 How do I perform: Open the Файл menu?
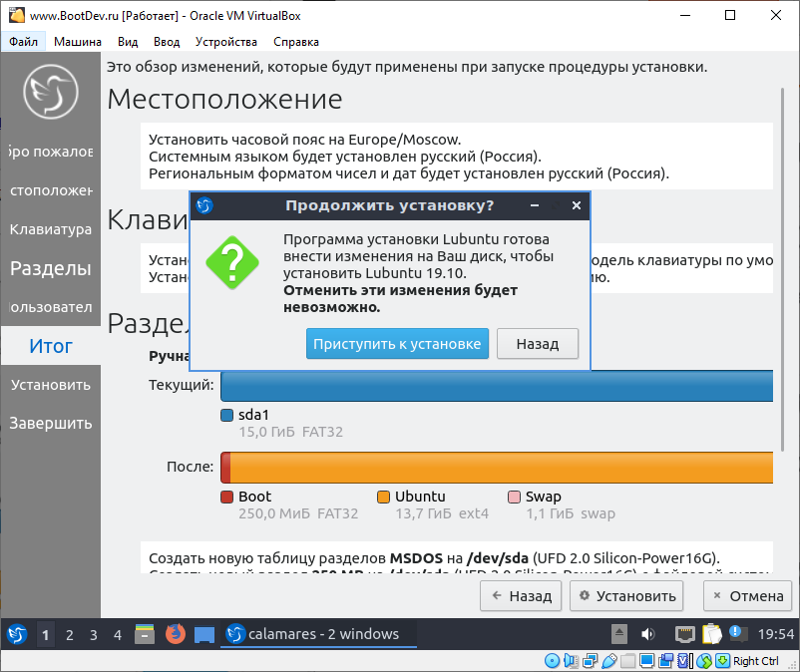[23, 42]
